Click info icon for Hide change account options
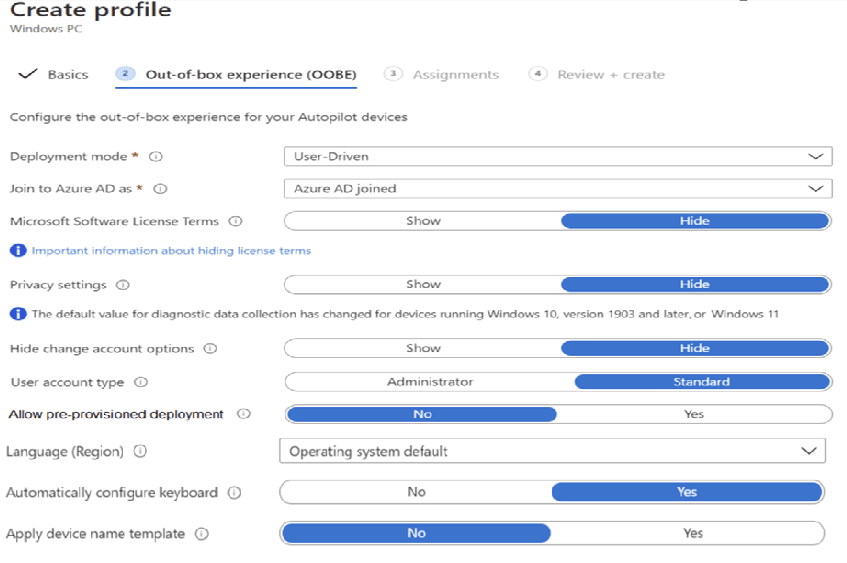This screenshot has height=563, width=847. point(209,349)
